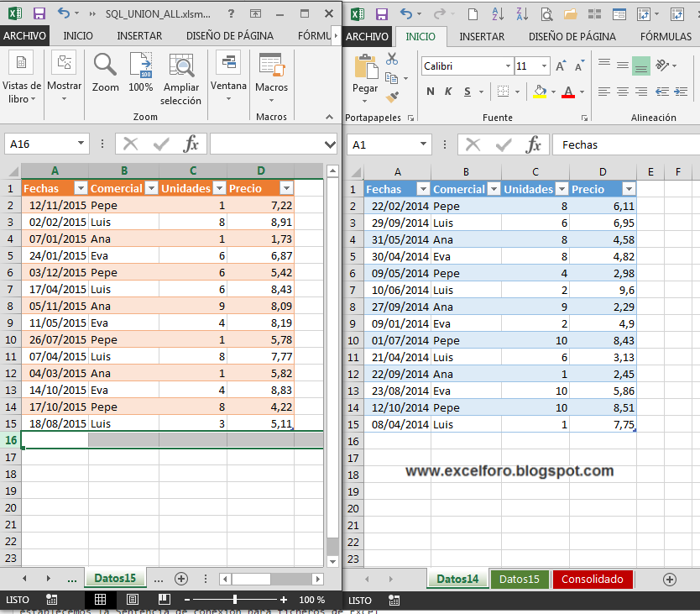The width and height of the screenshot is (700, 614).
Task: Click sort A to Z icon
Action: [498, 14]
